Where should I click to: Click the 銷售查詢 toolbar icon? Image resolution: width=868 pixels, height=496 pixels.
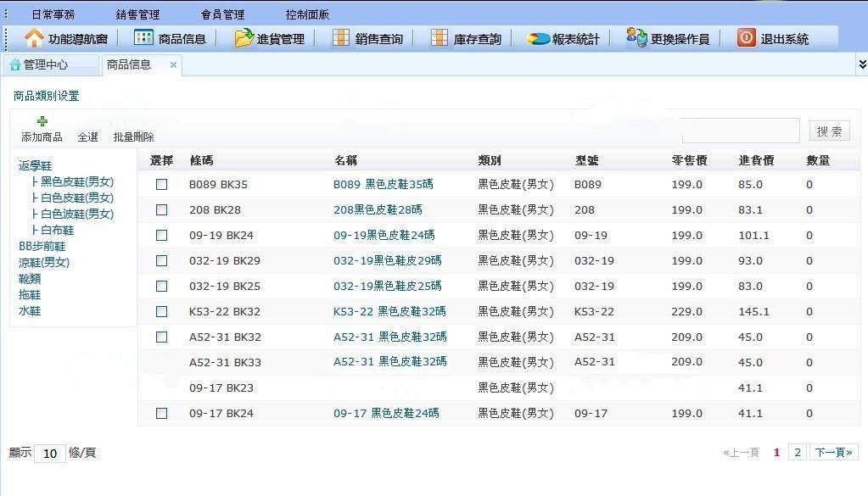point(341,37)
